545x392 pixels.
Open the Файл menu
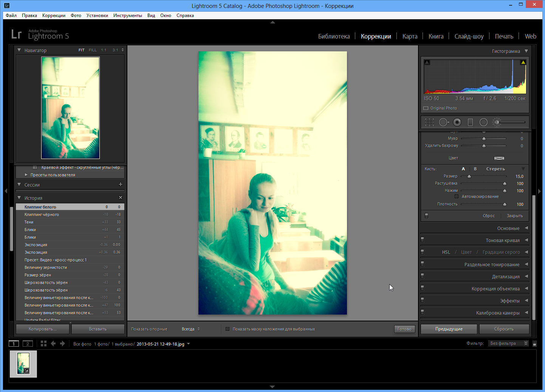coord(11,15)
